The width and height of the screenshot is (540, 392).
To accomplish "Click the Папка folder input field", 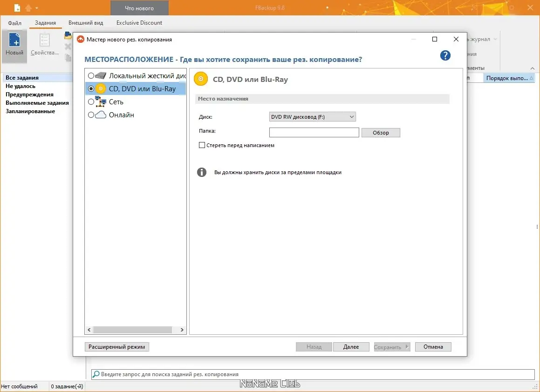I will click(x=314, y=133).
